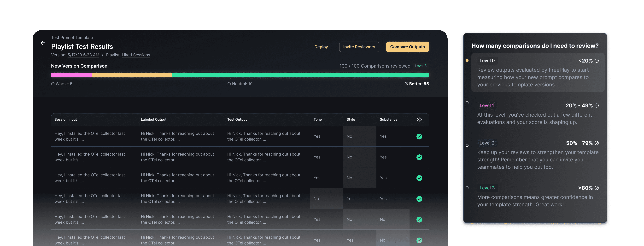Click the check icon beside >80%

597,188
